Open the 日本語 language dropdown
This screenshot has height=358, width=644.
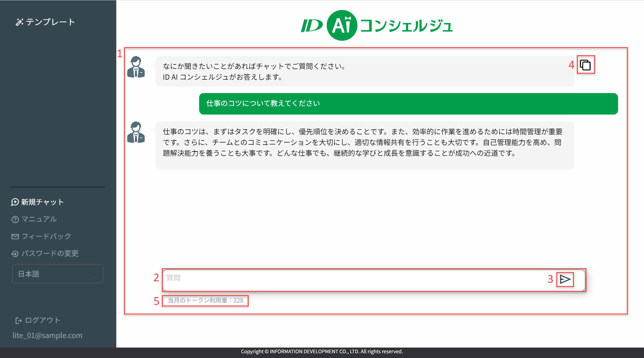click(58, 274)
